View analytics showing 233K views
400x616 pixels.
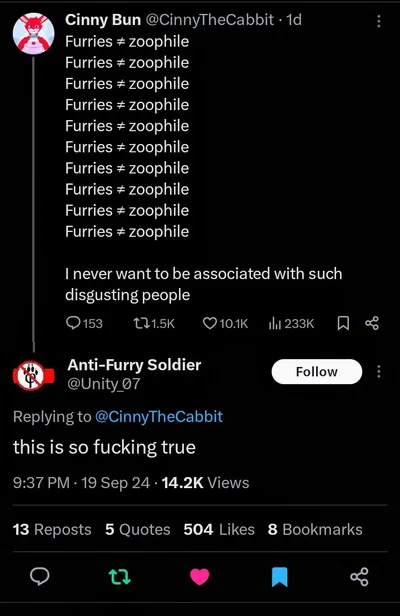[x=291, y=323]
